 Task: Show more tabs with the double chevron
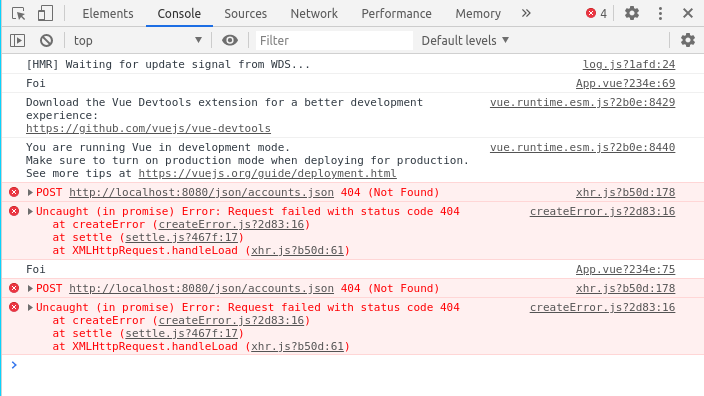click(526, 13)
